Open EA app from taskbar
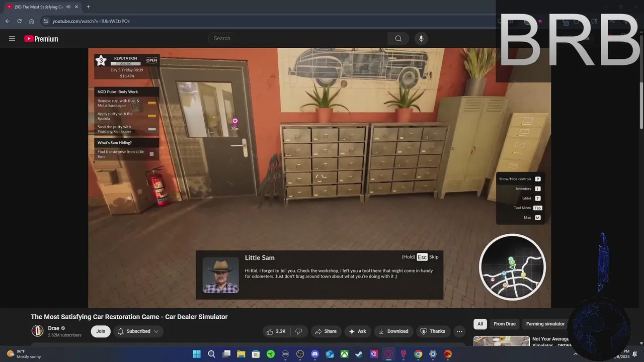The image size is (644, 362). pyautogui.click(x=447, y=354)
